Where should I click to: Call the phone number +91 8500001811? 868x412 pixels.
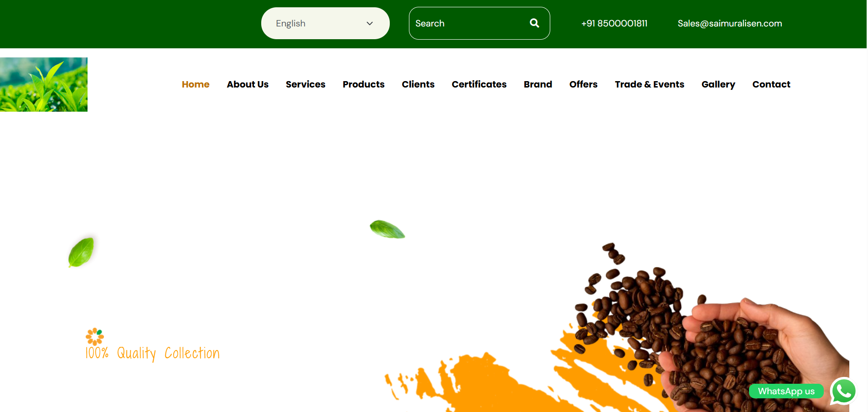[x=614, y=23]
